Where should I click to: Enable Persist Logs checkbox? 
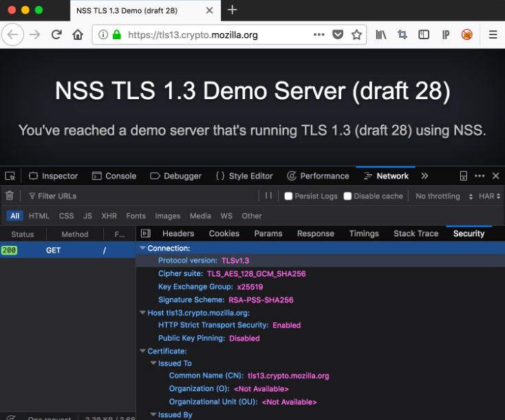pos(288,196)
